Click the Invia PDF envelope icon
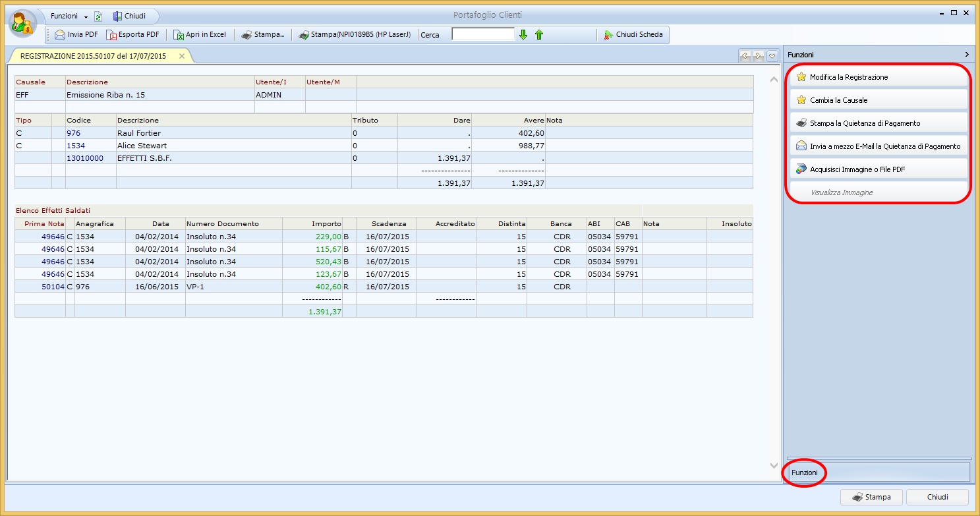This screenshot has height=516, width=980. tap(60, 35)
